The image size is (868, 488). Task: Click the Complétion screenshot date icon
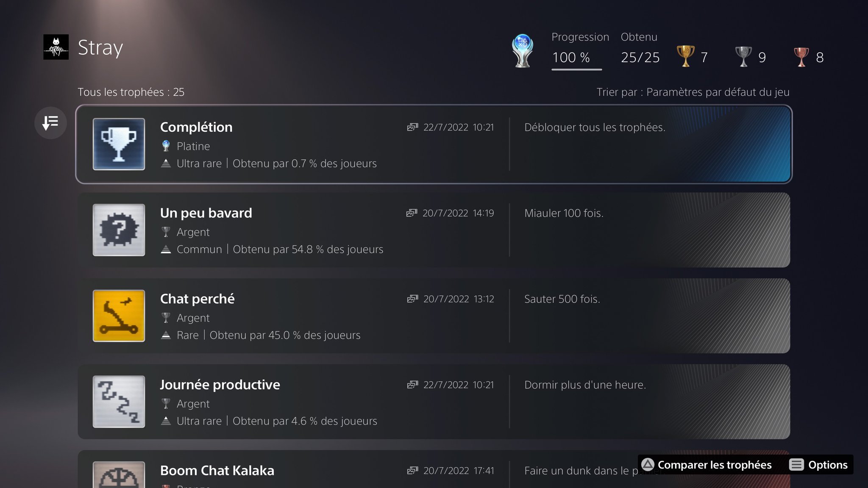412,127
